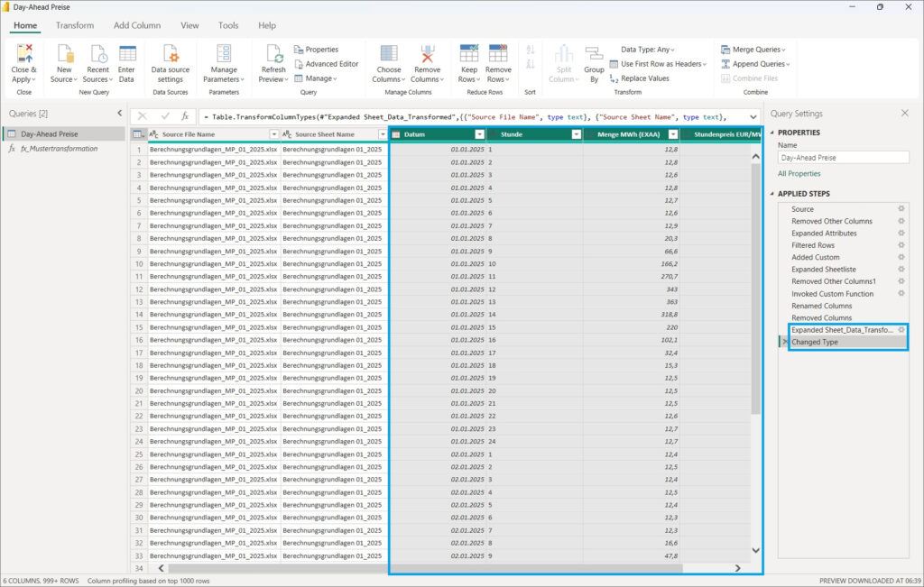The image size is (924, 587).
Task: Open settings gear for Expanded Sheetliste step
Action: (x=901, y=269)
